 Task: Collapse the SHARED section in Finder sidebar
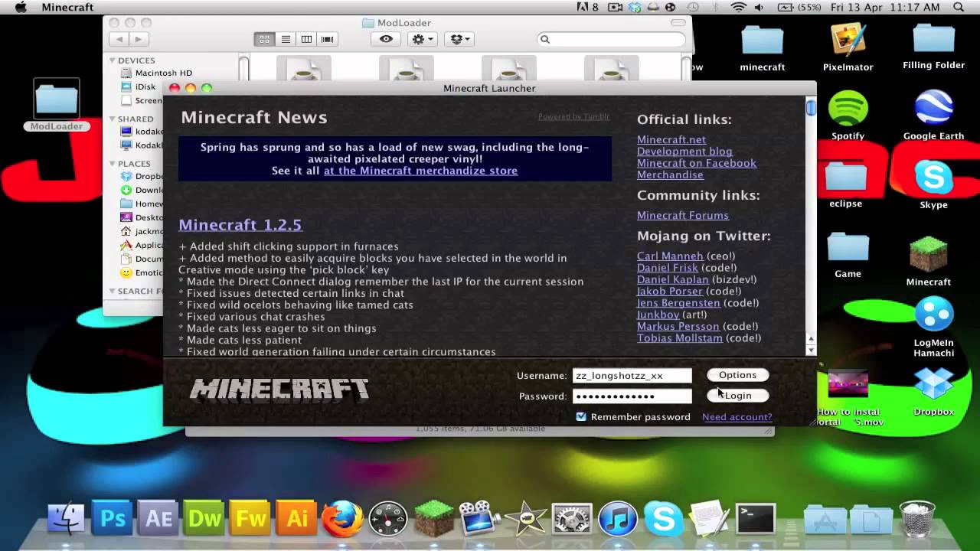[112, 119]
